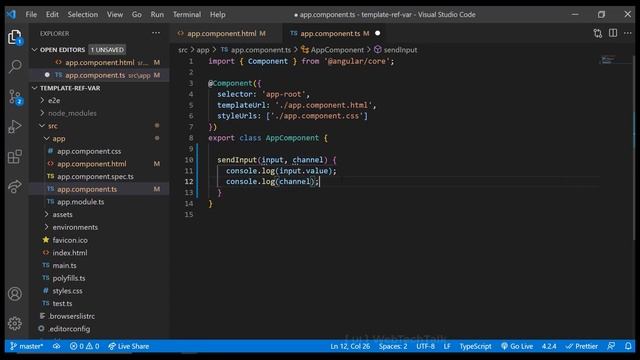640x360 pixels.
Task: Open the View menu
Action: [x=115, y=14]
